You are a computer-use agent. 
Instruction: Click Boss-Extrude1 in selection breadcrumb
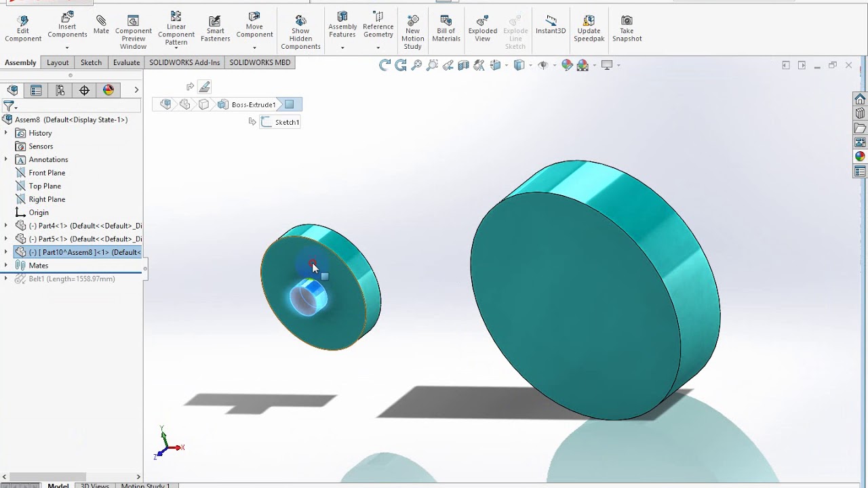(248, 104)
